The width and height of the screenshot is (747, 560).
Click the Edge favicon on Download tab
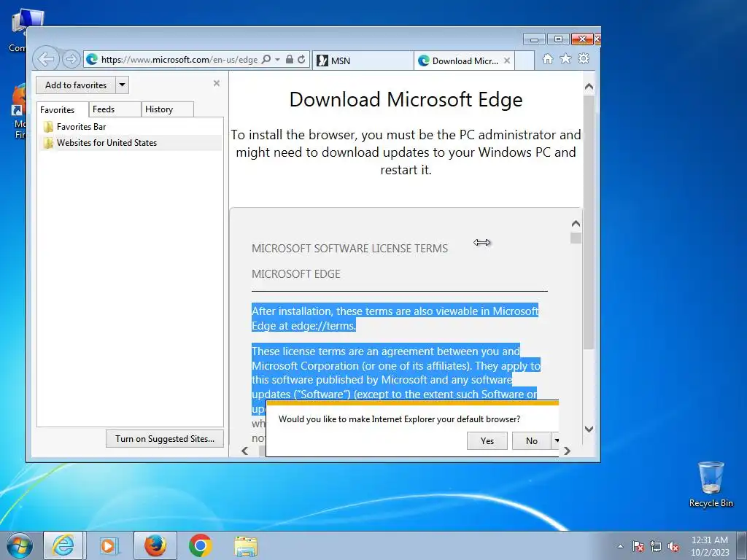point(424,61)
